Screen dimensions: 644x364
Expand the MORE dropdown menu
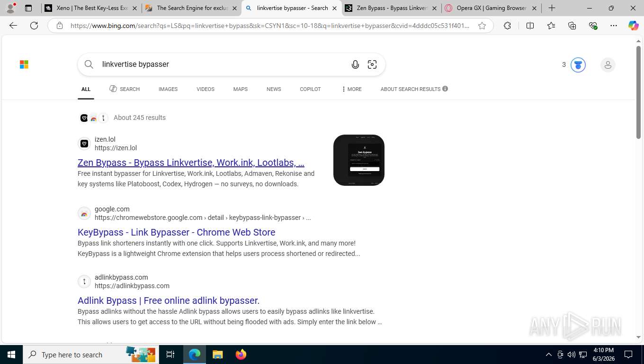[x=351, y=89]
